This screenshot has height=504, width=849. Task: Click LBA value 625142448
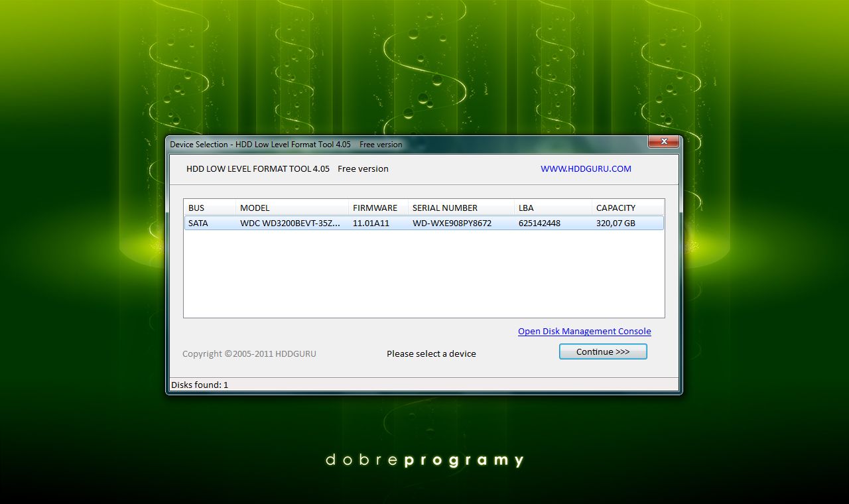(x=539, y=223)
